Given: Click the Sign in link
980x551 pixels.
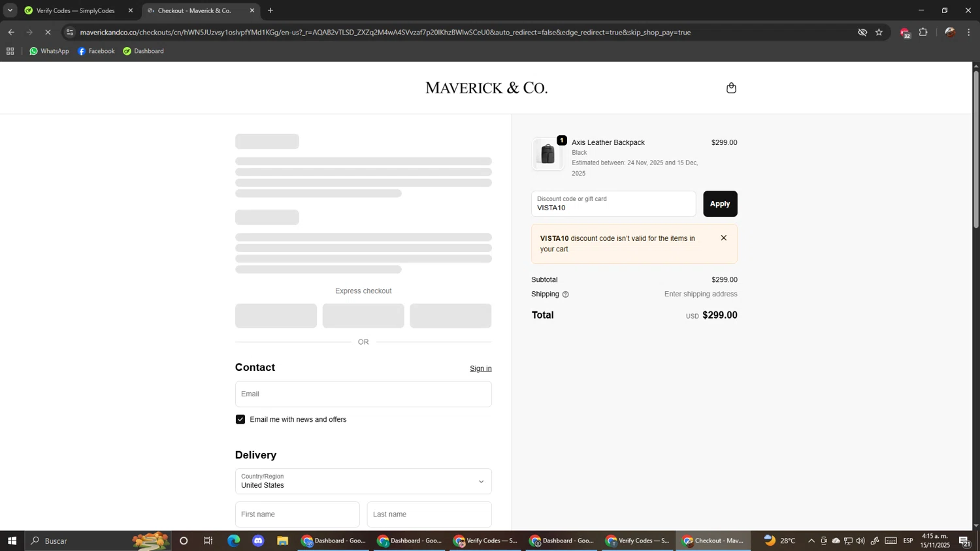Looking at the screenshot, I should coord(480,369).
